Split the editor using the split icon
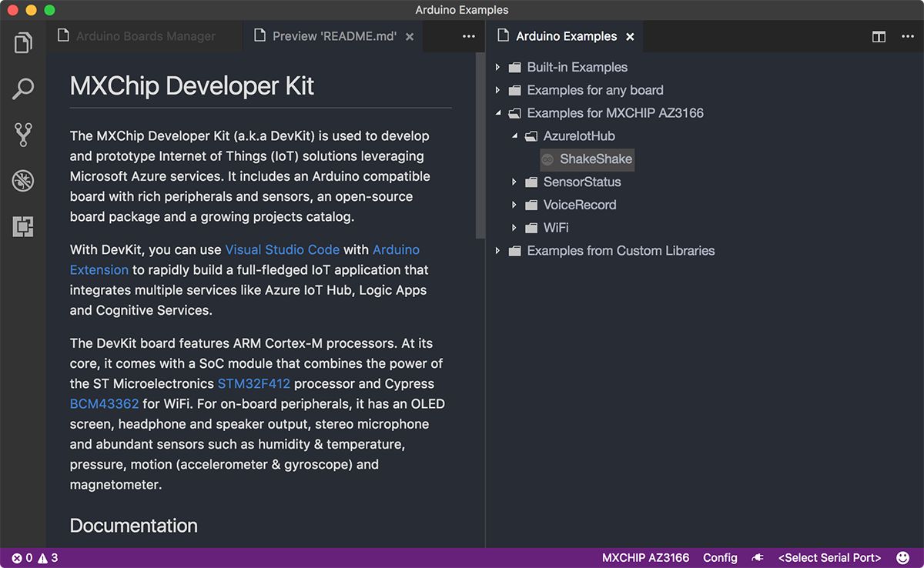 pyautogui.click(x=879, y=36)
